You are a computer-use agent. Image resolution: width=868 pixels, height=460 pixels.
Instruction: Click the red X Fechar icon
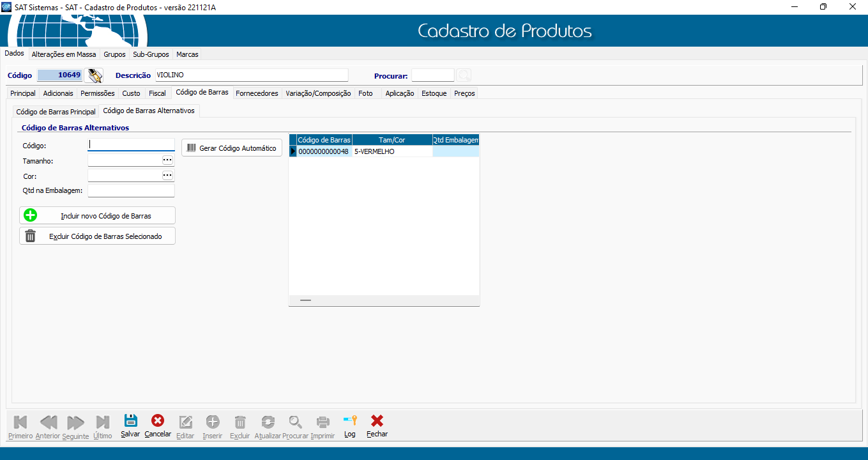click(x=377, y=421)
